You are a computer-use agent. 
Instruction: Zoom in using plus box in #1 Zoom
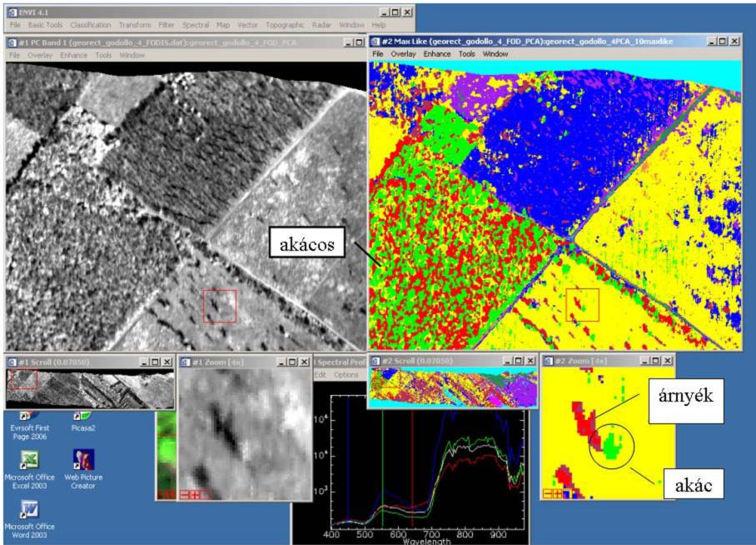195,494
